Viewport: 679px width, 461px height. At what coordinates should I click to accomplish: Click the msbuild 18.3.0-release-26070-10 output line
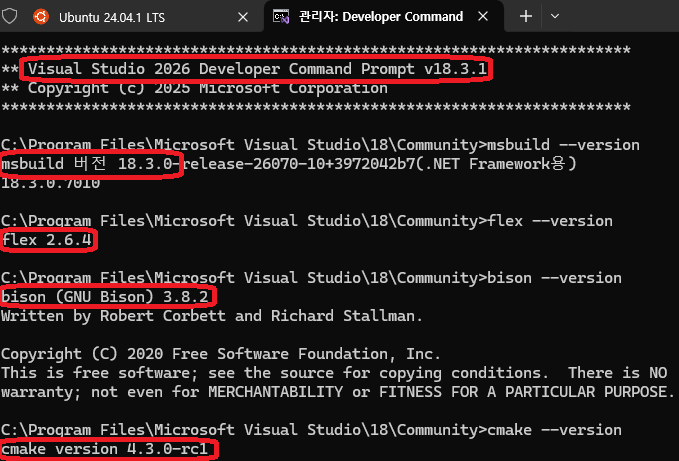click(289, 164)
